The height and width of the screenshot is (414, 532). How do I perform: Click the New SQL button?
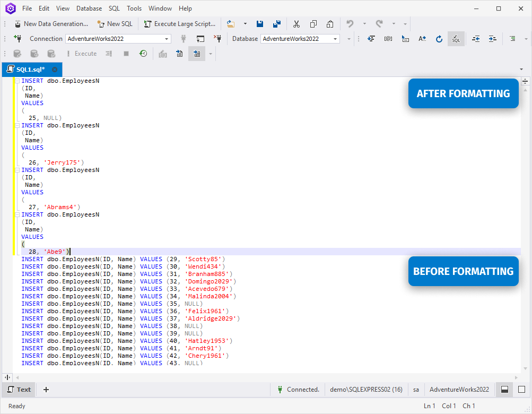pyautogui.click(x=115, y=24)
